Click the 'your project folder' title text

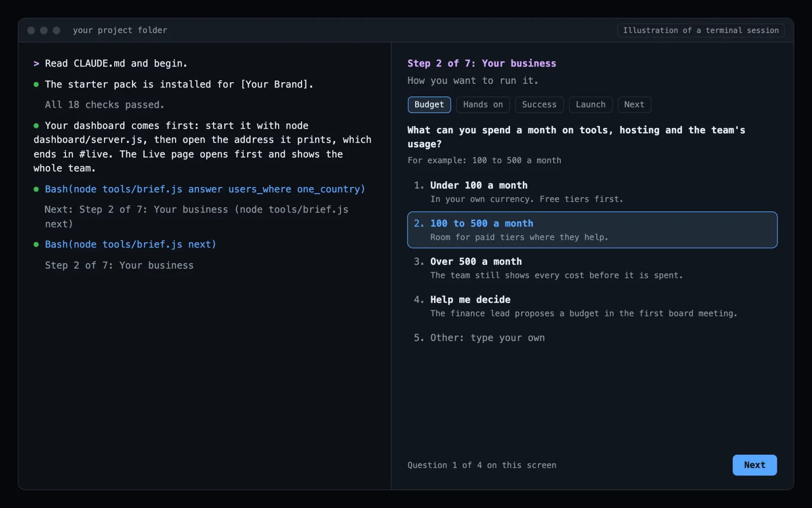click(120, 30)
